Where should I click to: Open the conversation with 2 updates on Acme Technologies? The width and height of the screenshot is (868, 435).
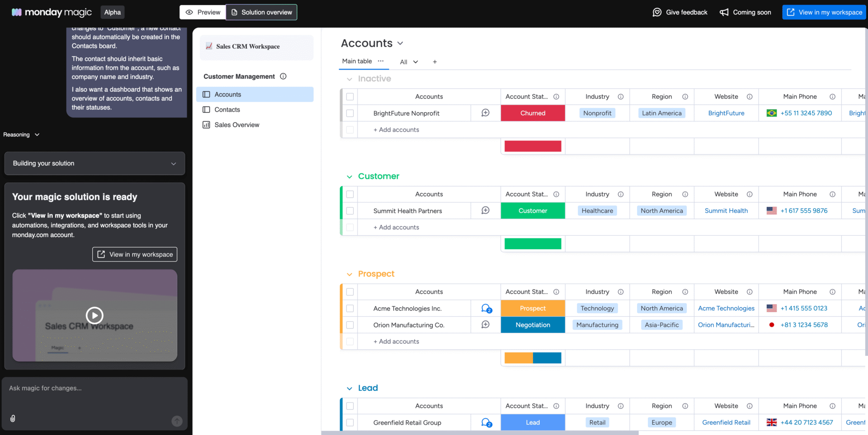pos(485,309)
